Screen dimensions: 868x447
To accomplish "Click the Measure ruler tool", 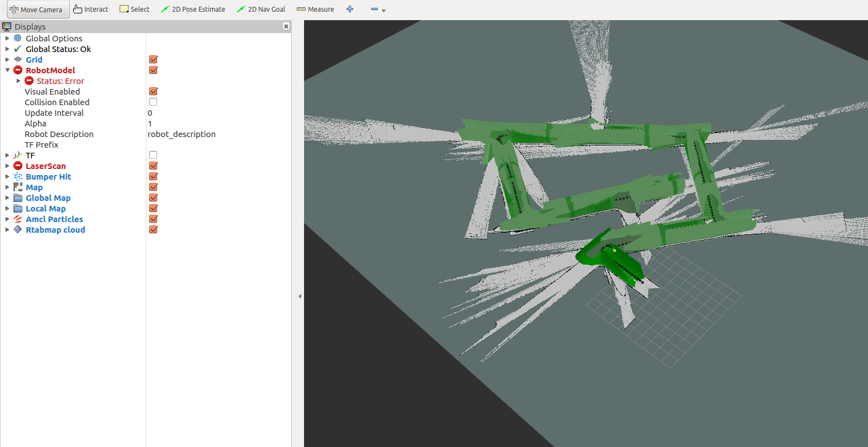I will [x=315, y=10].
